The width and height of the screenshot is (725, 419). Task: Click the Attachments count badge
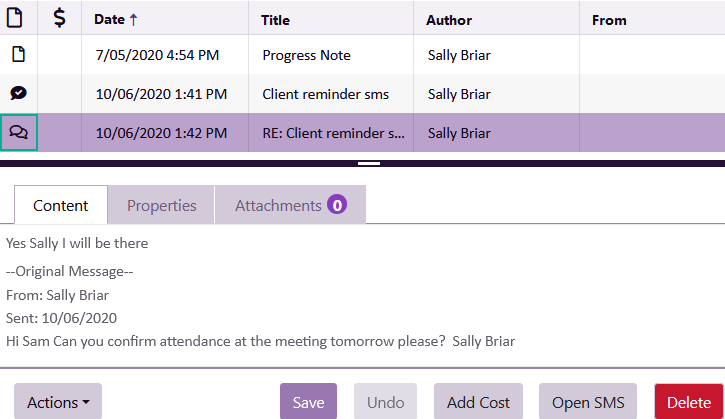337,205
